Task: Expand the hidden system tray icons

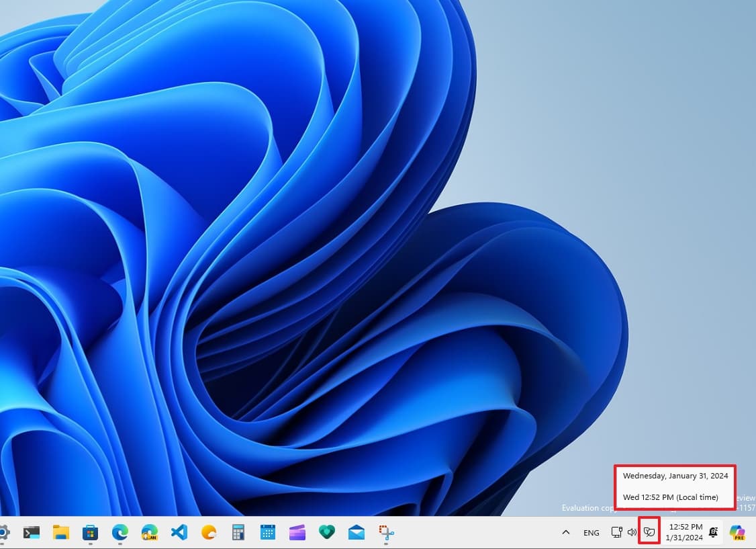Action: 566,532
